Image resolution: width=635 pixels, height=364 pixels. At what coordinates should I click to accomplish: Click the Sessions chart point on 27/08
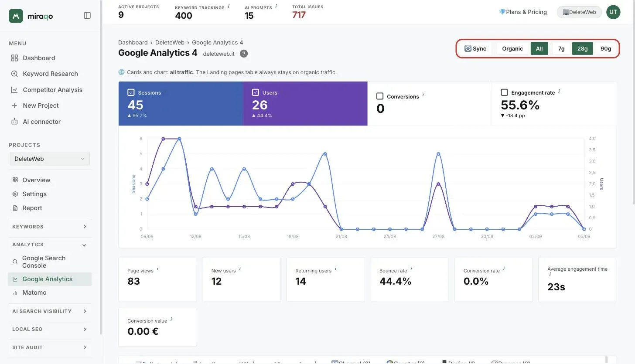point(438,154)
